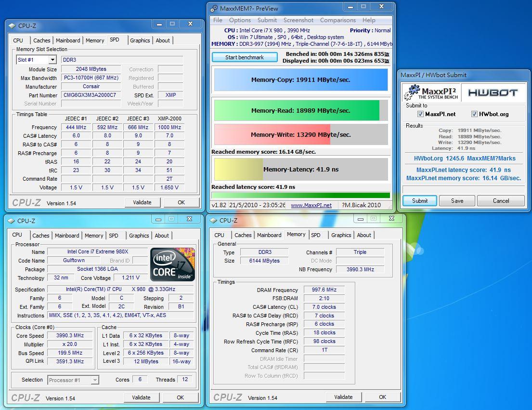The image size is (532, 410).
Task: Click OK in CPU-Z SPD window
Action: coord(181,202)
